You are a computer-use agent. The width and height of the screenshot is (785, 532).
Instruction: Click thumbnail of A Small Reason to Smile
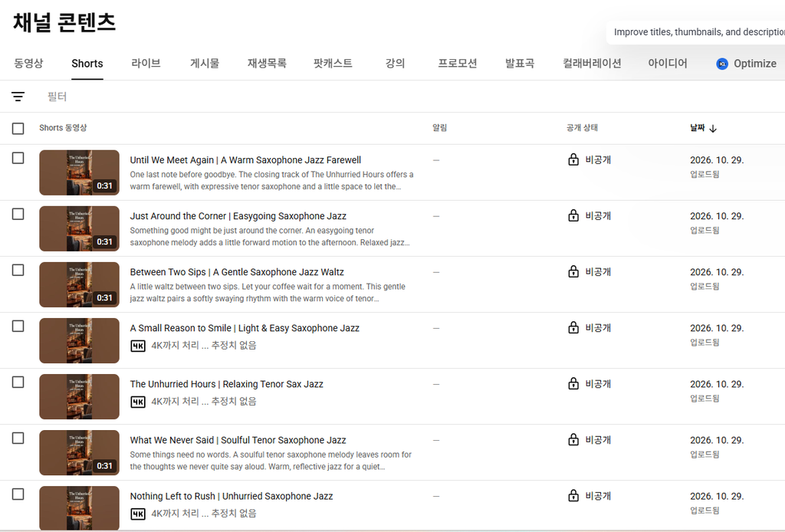tap(80, 341)
